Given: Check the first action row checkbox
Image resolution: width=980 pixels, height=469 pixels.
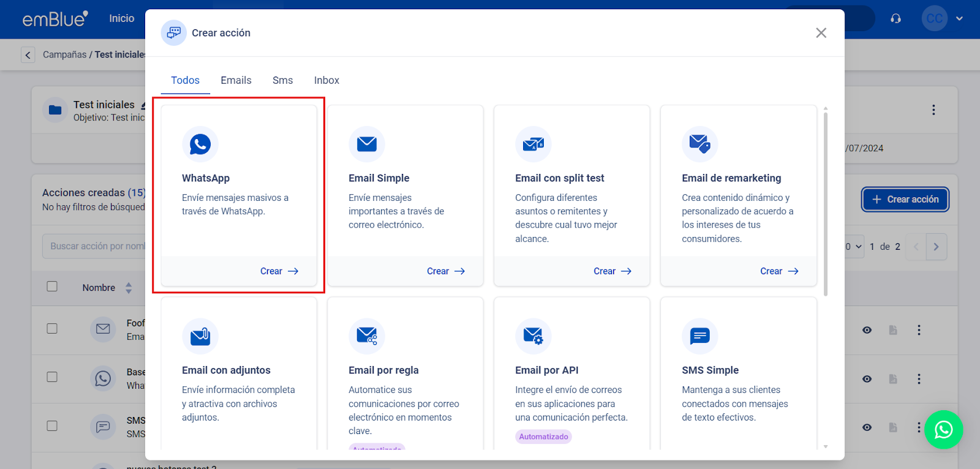Looking at the screenshot, I should point(52,329).
